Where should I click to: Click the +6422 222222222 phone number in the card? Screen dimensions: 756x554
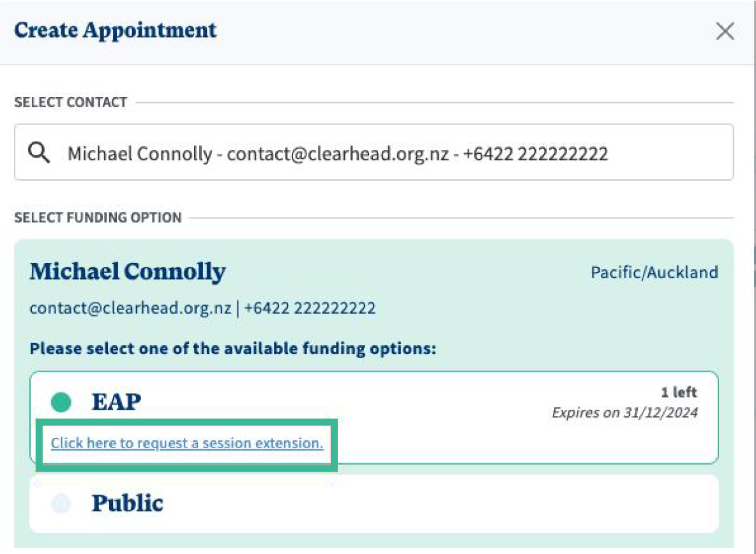tap(310, 309)
